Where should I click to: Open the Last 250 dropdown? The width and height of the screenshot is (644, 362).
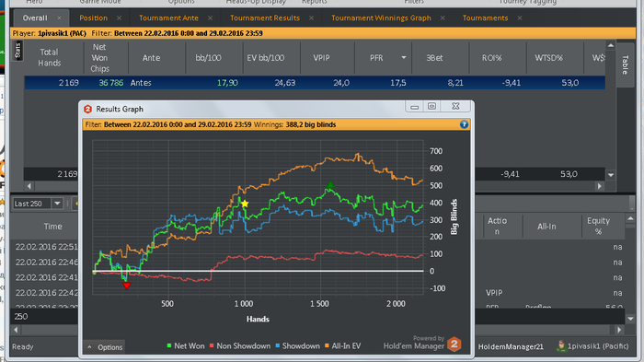pyautogui.click(x=57, y=204)
